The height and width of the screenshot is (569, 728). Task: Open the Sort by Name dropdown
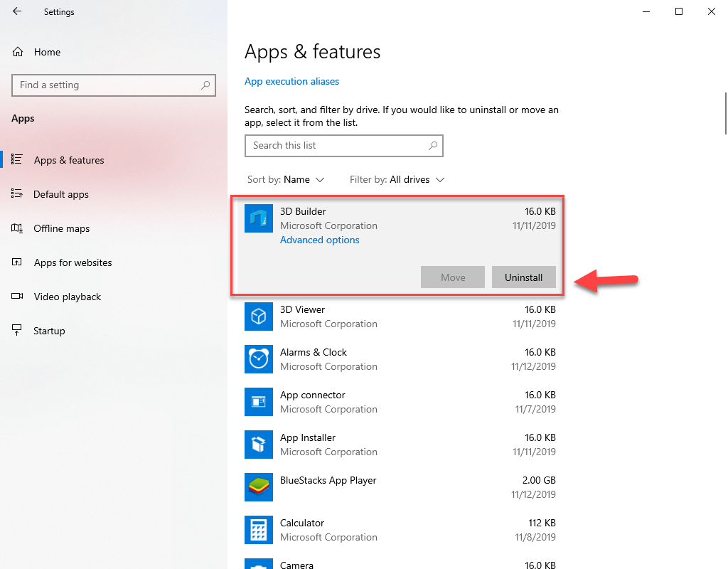click(x=286, y=180)
